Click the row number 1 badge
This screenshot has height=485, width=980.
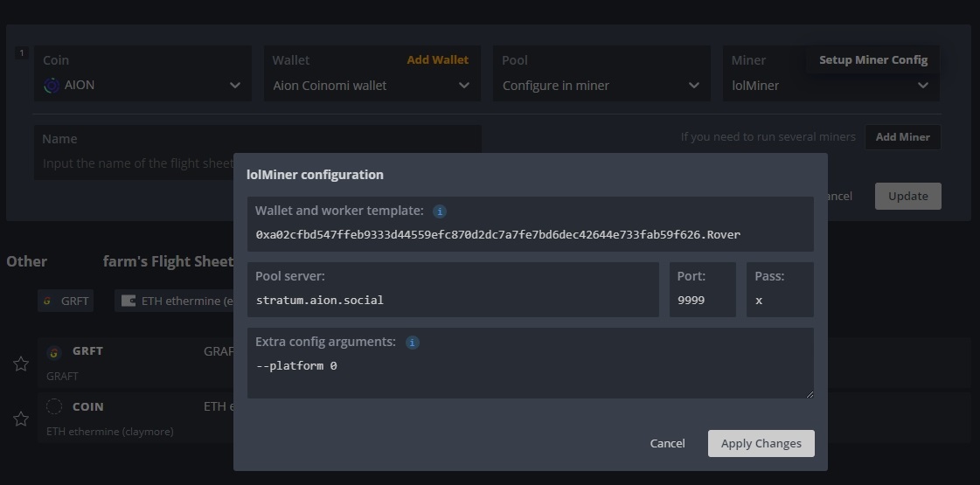tap(22, 53)
